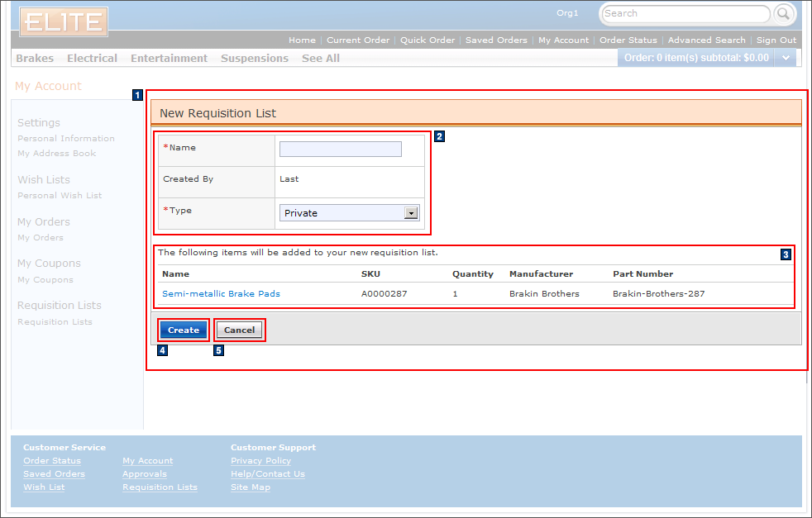The height and width of the screenshot is (518, 812).
Task: Click the My Account page title
Action: [x=48, y=86]
